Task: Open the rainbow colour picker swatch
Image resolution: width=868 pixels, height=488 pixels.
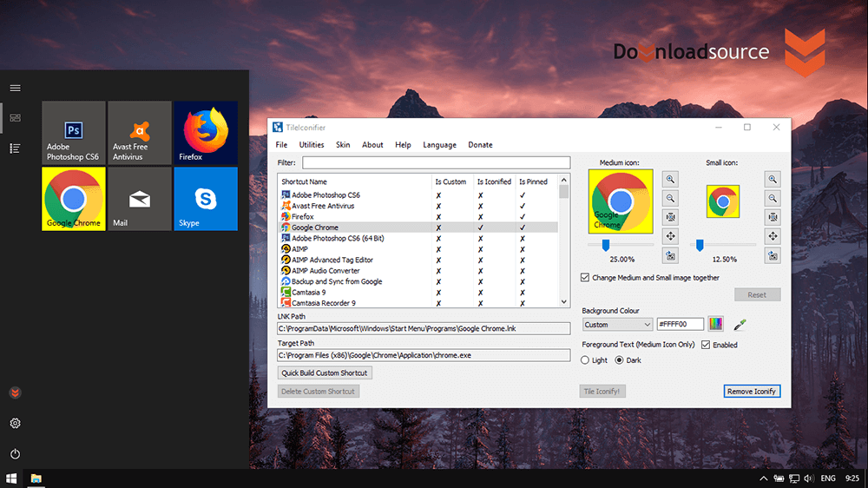Action: coord(716,324)
